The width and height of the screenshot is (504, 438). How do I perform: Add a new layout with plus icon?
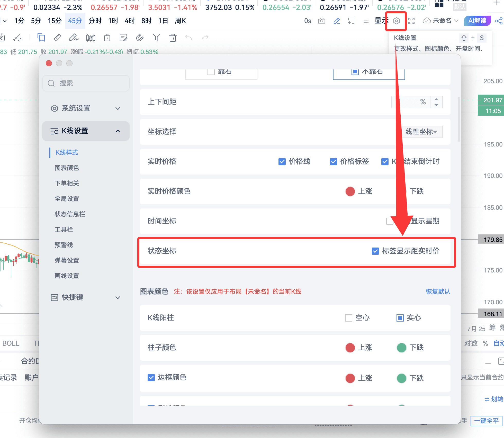coord(497,3)
